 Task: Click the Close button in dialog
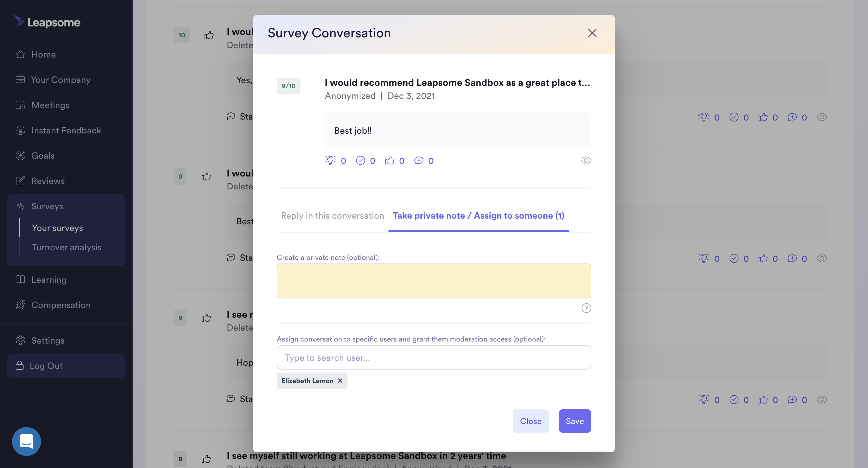530,421
